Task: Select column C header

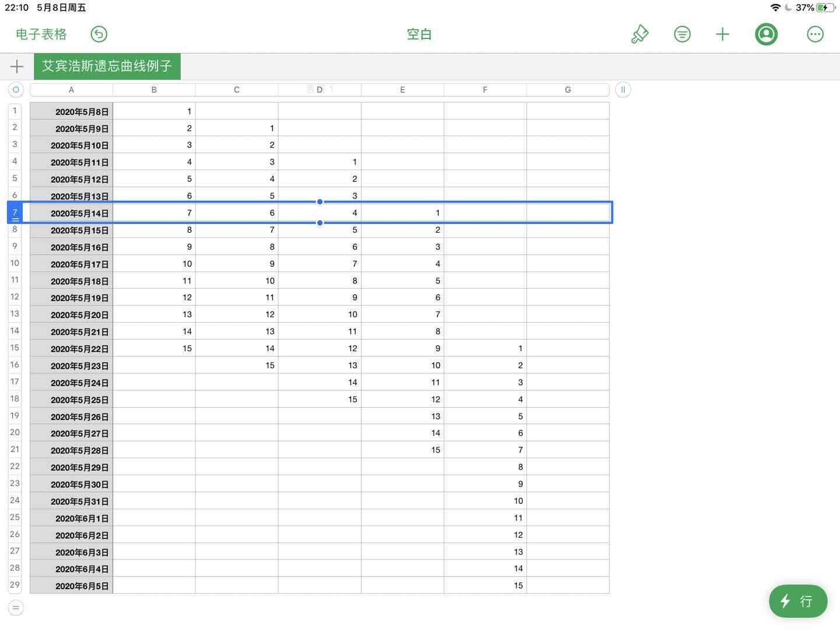Action: tap(237, 90)
